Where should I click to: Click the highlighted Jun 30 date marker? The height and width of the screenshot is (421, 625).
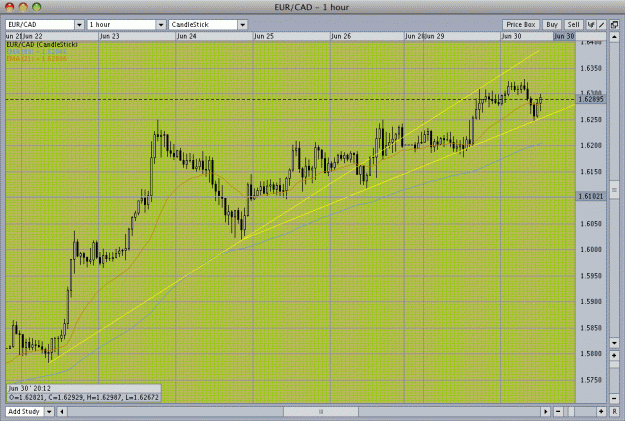[564, 36]
